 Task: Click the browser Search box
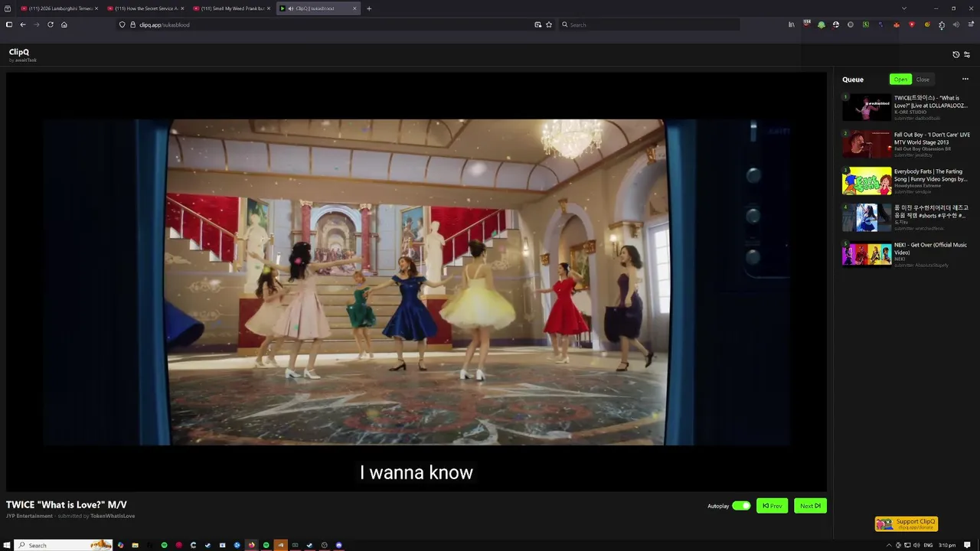pos(649,24)
